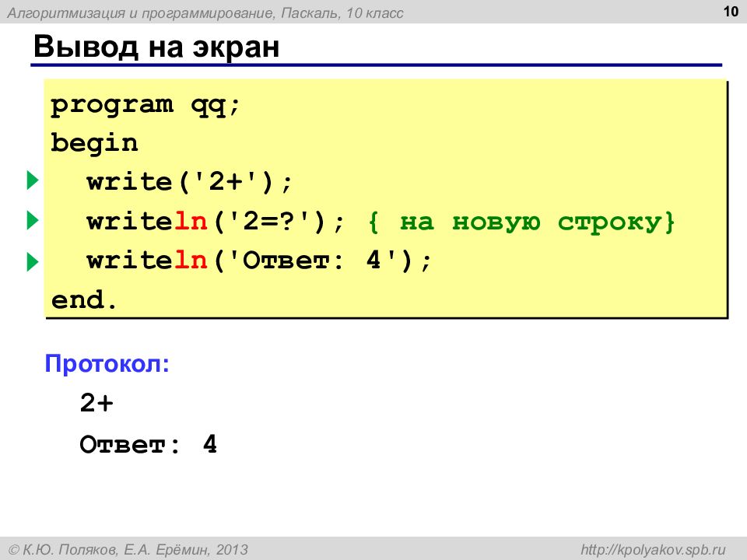747x560 pixels.
Task: Click the green comment '{ на новую строку}'
Action: tap(521, 222)
